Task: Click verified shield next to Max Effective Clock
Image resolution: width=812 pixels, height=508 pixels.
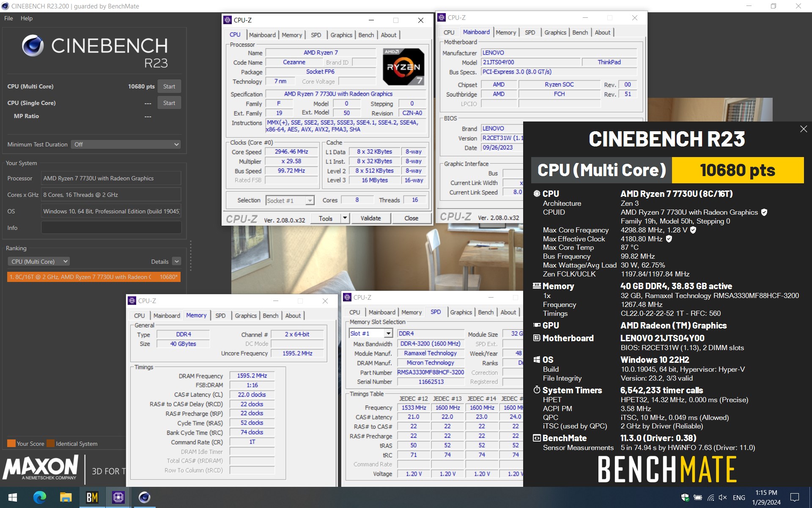Action: pos(669,239)
